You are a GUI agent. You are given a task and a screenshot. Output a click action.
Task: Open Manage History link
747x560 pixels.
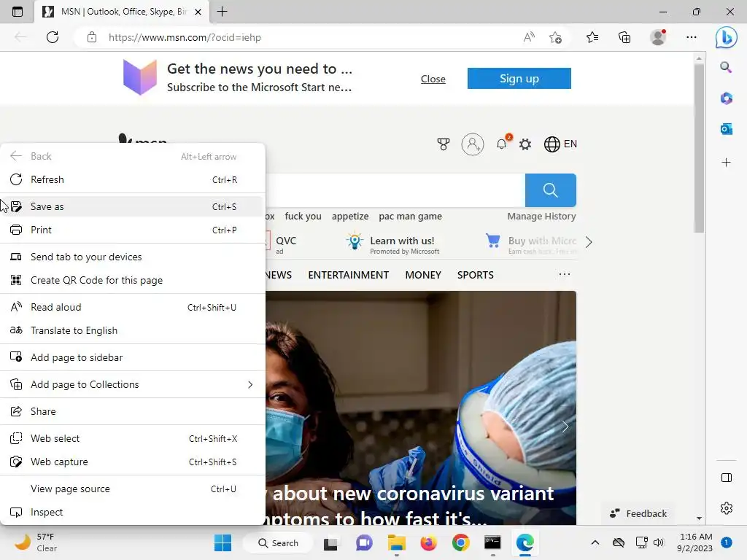(x=542, y=216)
